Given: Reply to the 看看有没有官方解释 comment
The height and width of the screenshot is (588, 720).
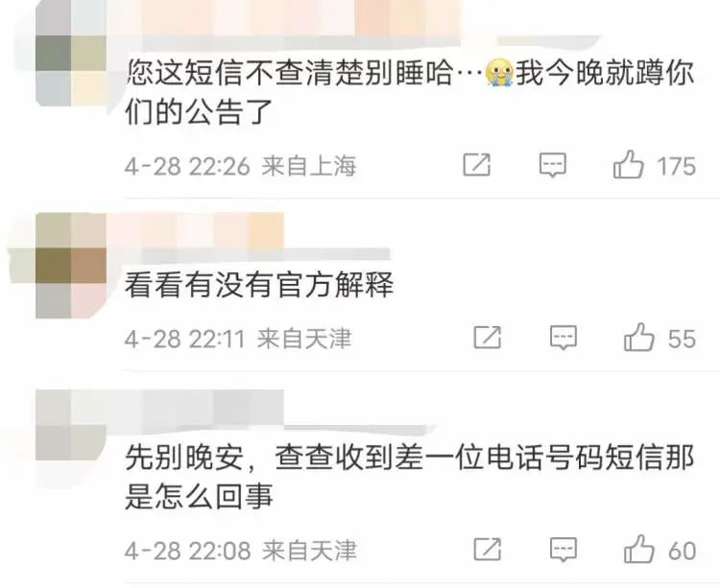Looking at the screenshot, I should point(564,338).
